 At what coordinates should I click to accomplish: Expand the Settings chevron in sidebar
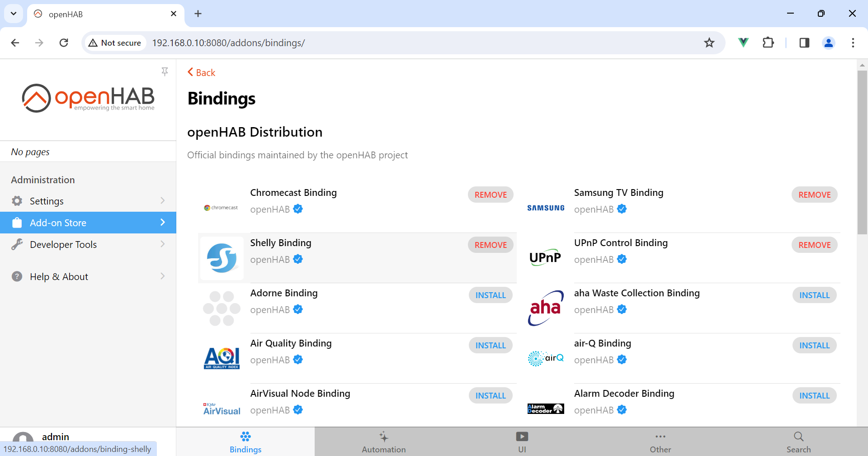coord(163,200)
